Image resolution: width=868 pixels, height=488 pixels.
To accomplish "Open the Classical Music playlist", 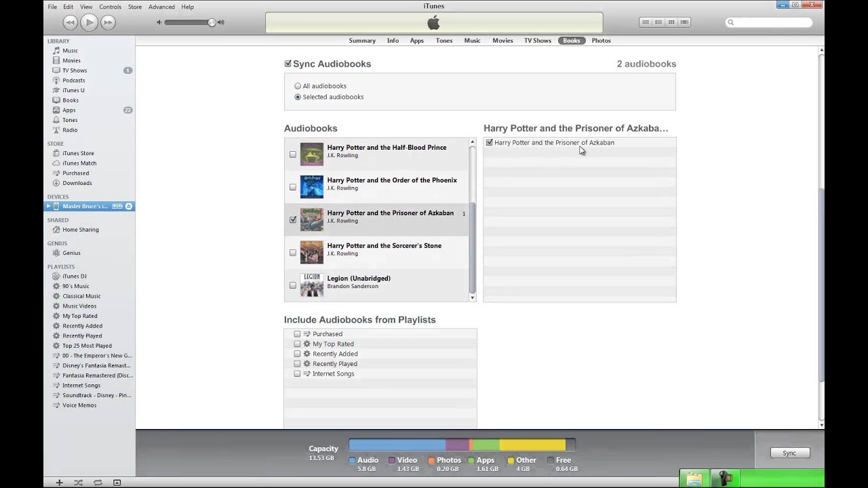I will 81,296.
